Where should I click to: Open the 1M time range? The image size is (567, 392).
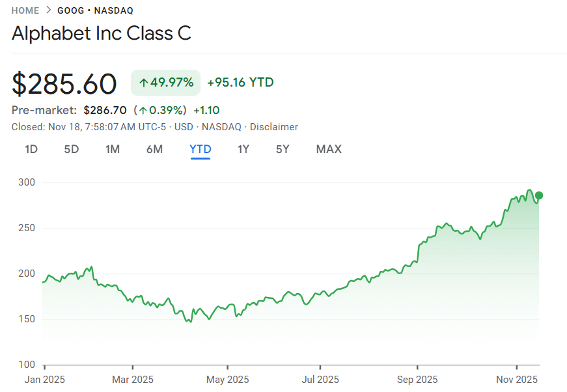coord(113,149)
